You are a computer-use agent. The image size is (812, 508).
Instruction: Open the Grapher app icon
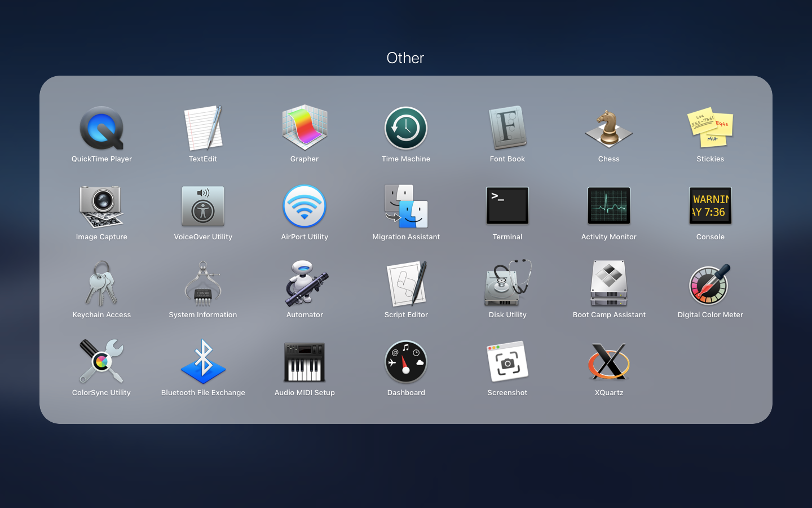coord(304,128)
